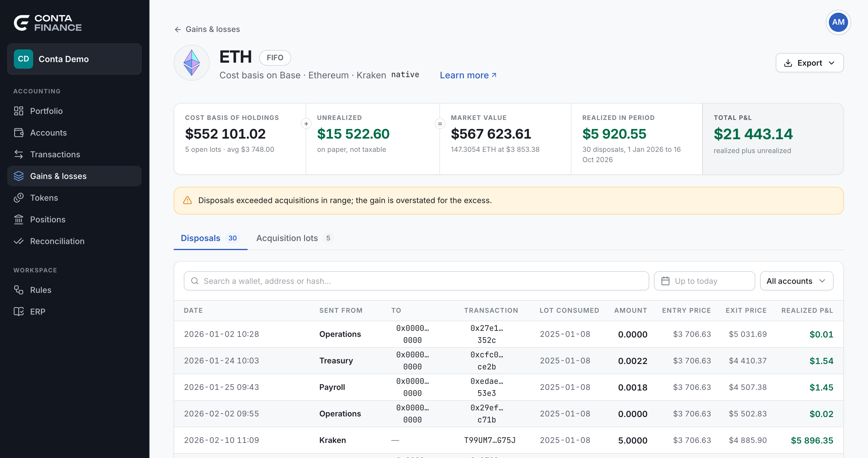Image resolution: width=868 pixels, height=458 pixels.
Task: Click the $21 443.14 Total P&L value
Action: coord(753,134)
